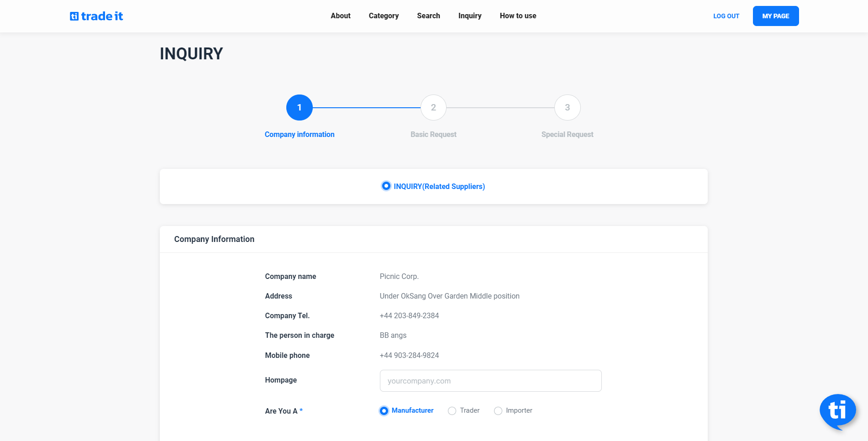868x441 pixels.
Task: Click the Special Request step label
Action: point(567,135)
